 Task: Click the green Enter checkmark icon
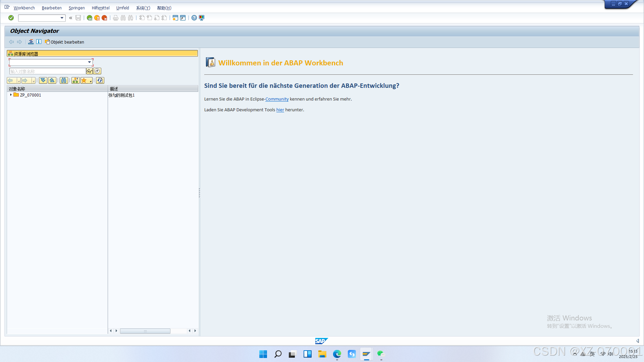point(11,18)
